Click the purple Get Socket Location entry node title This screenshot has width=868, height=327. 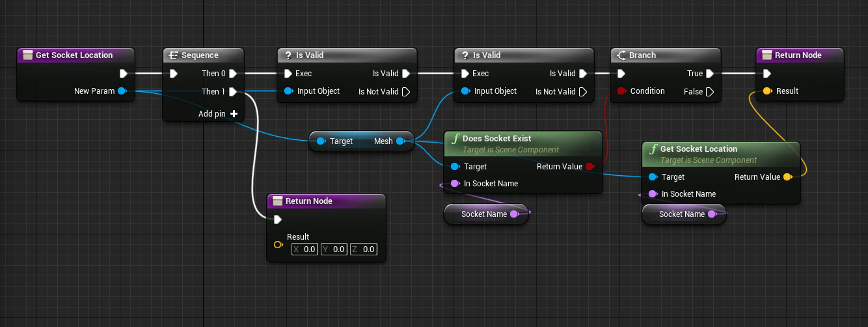(x=74, y=55)
